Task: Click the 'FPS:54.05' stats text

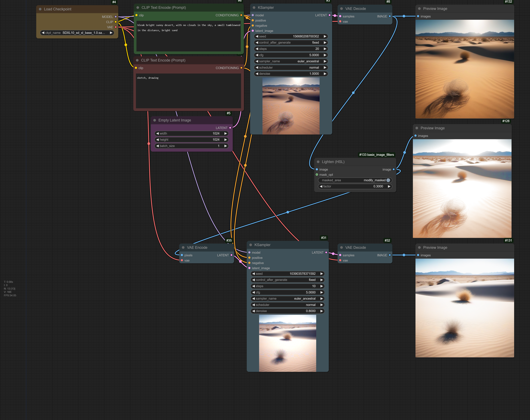Action: pos(10,296)
